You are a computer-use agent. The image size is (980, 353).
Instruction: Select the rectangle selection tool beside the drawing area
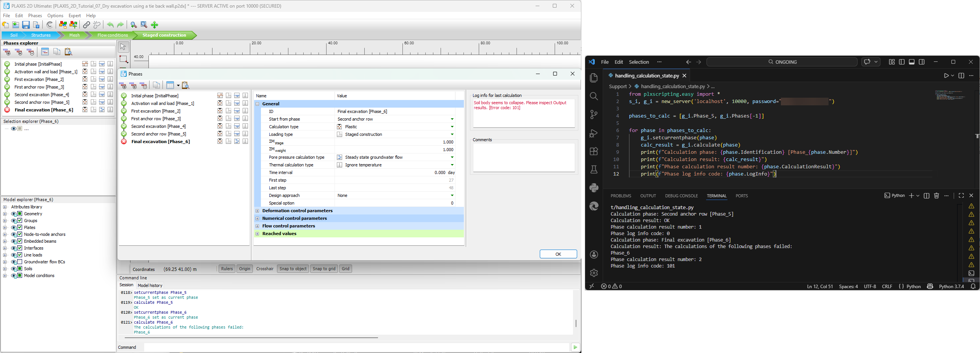pos(123,59)
